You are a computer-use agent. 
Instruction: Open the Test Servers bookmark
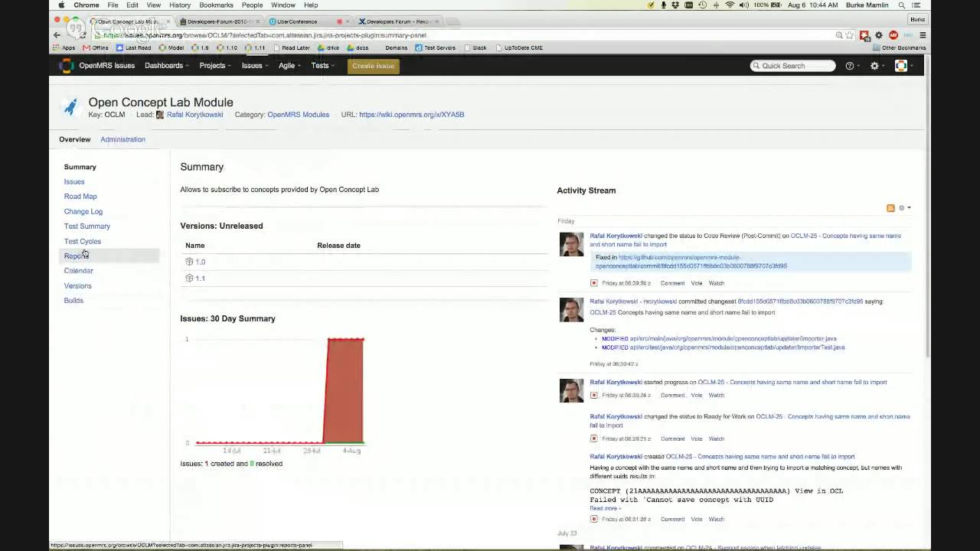click(436, 47)
